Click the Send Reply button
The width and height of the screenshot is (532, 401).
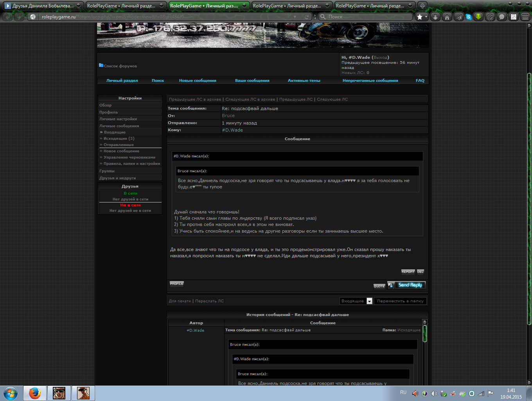point(410,285)
